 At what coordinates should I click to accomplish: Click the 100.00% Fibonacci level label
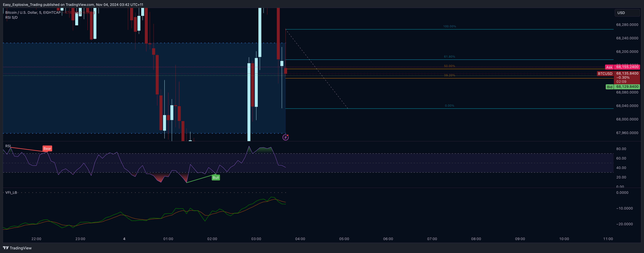coord(449,26)
